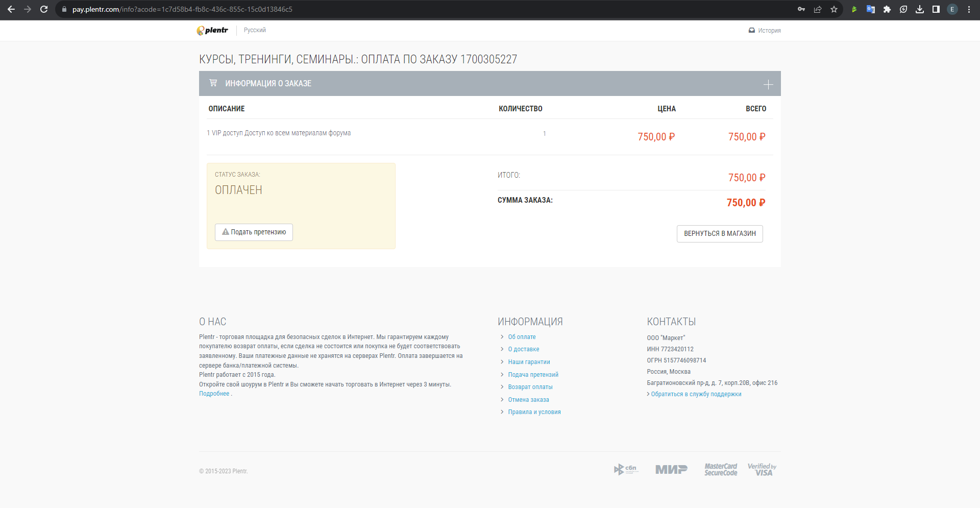Click the СУММА ЗАКАЗА amount 750,00 ₽
Screen dimensions: 980x508
coord(746,203)
